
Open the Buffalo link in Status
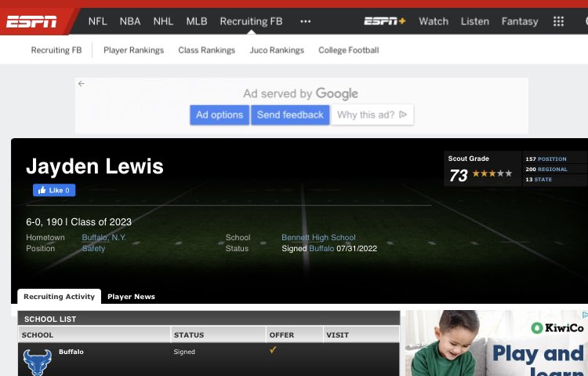point(321,248)
